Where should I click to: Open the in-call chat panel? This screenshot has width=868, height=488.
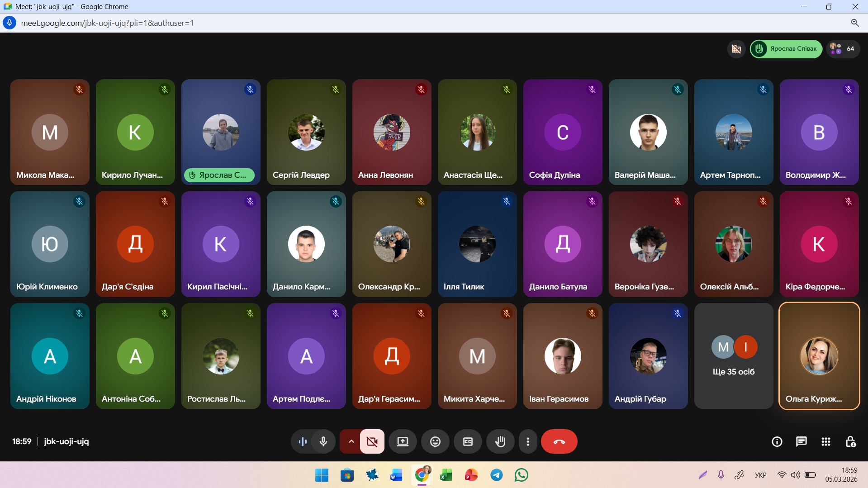[801, 441]
